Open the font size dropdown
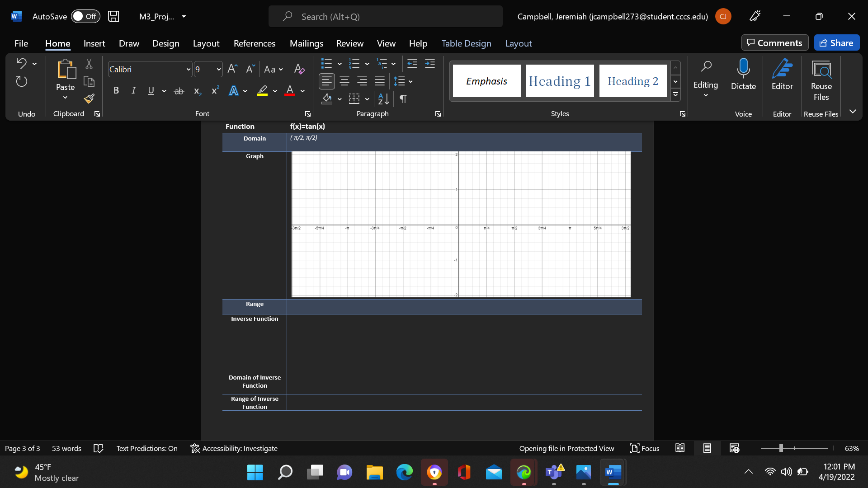This screenshot has width=868, height=488. 219,69
